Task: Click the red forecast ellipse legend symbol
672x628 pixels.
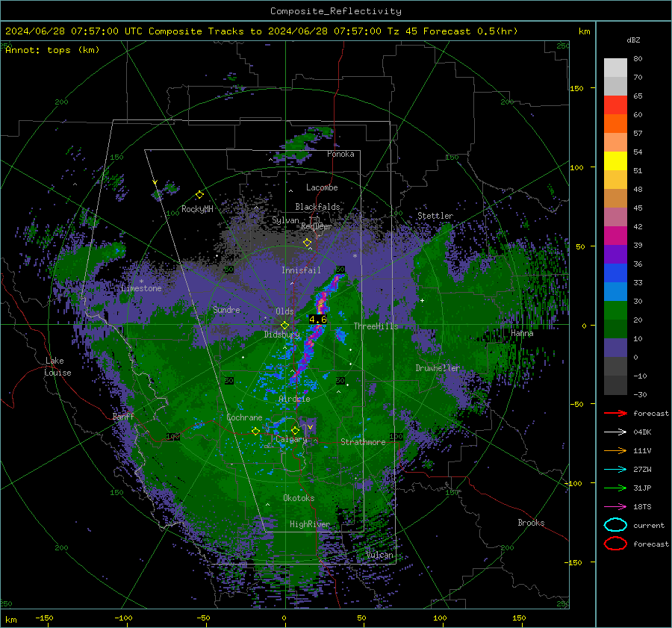Action: [615, 544]
